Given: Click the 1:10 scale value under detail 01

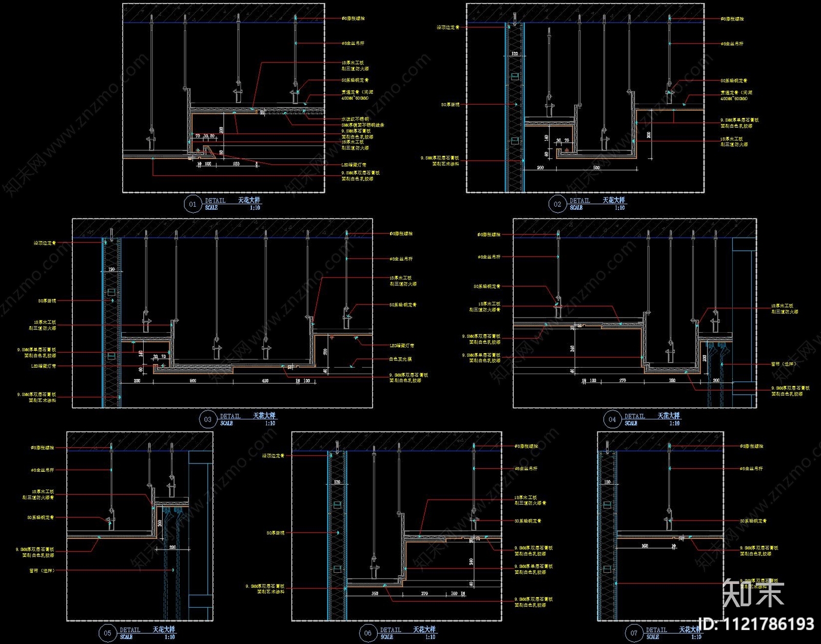Looking at the screenshot, I should [x=255, y=208].
